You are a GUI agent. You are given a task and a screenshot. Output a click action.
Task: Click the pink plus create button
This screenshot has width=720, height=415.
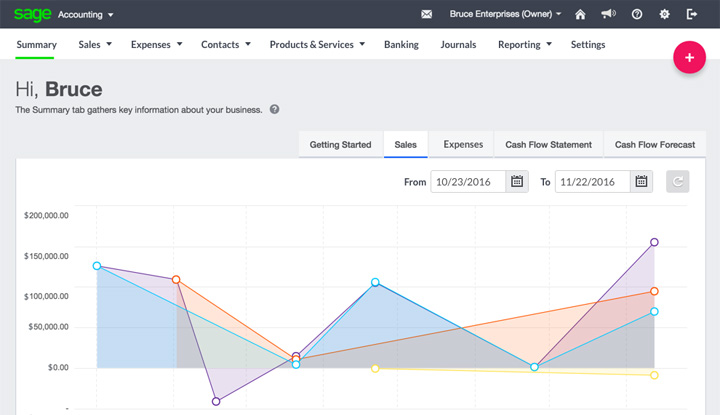click(x=689, y=57)
